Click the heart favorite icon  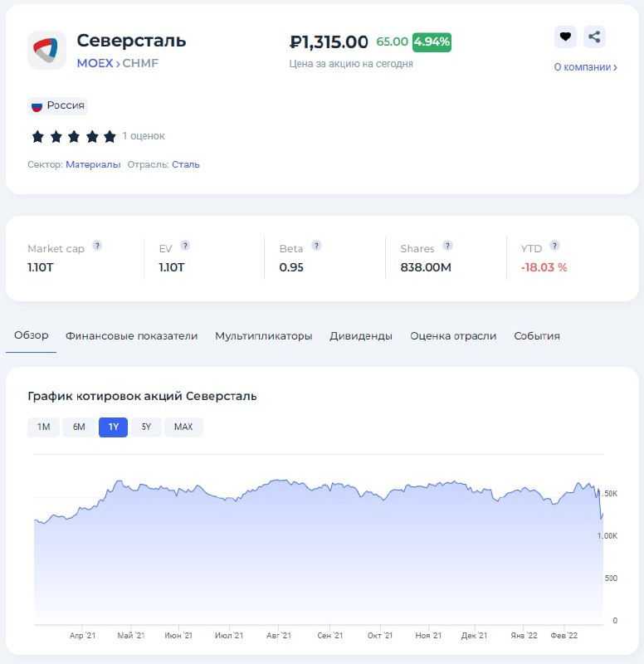tap(565, 37)
